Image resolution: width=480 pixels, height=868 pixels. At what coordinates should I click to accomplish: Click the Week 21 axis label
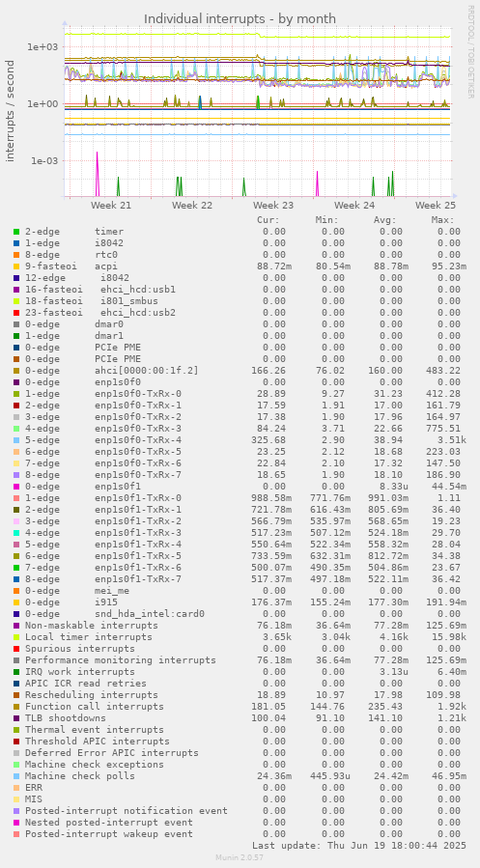pos(111,206)
